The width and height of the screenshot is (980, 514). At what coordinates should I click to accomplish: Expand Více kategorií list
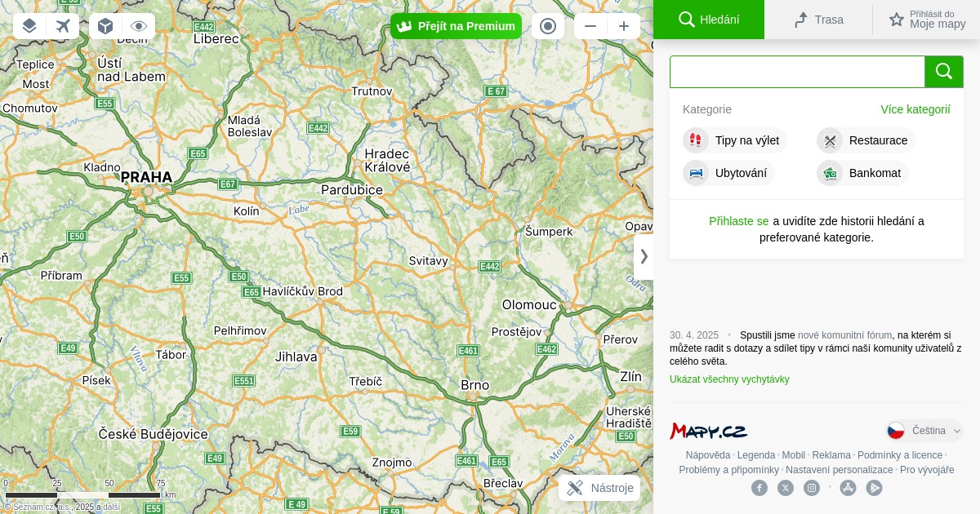(915, 109)
